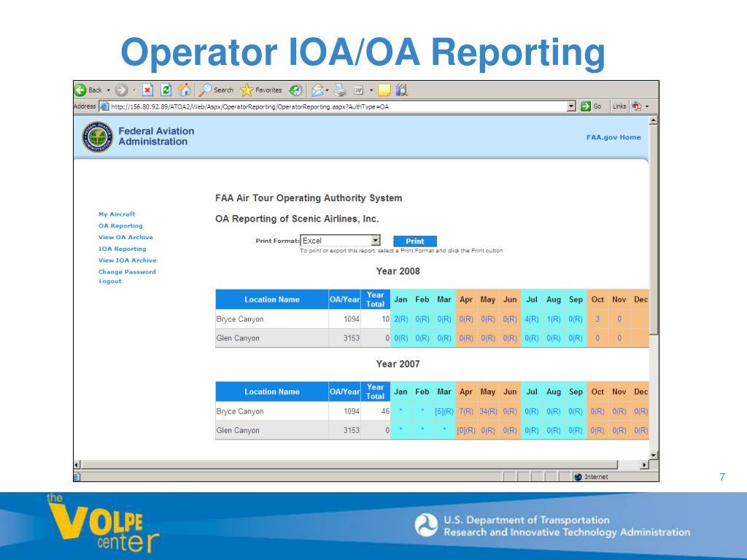Viewport: 747px width, 560px height.
Task: Click Location Name header in Year 2008 table
Action: coord(272,300)
